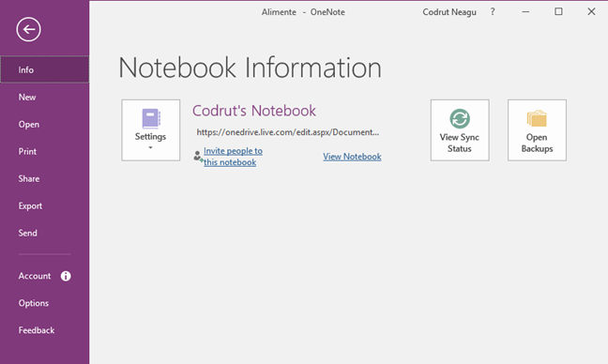This screenshot has height=364, width=608.
Task: Choose Open from the backstage menu
Action: click(x=45, y=124)
